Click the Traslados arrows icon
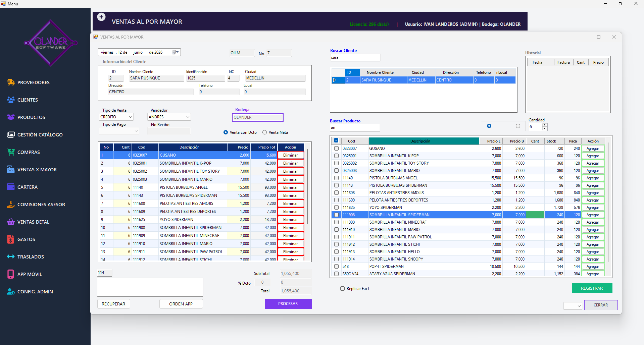This screenshot has width=644, height=345. (11, 257)
